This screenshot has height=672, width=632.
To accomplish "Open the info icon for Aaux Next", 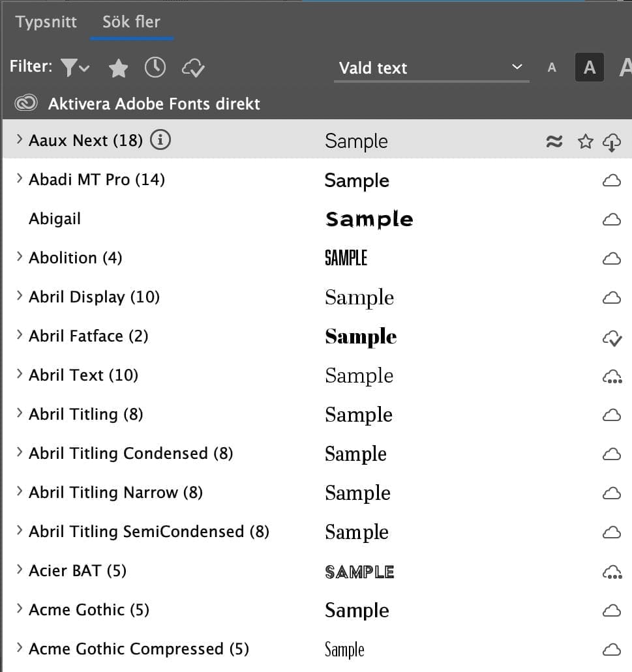I will [160, 139].
